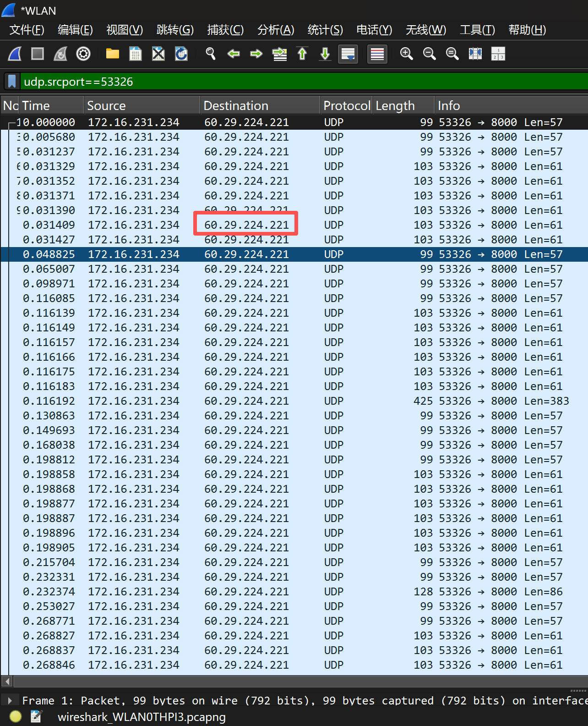Stop the running packet capture

[38, 54]
